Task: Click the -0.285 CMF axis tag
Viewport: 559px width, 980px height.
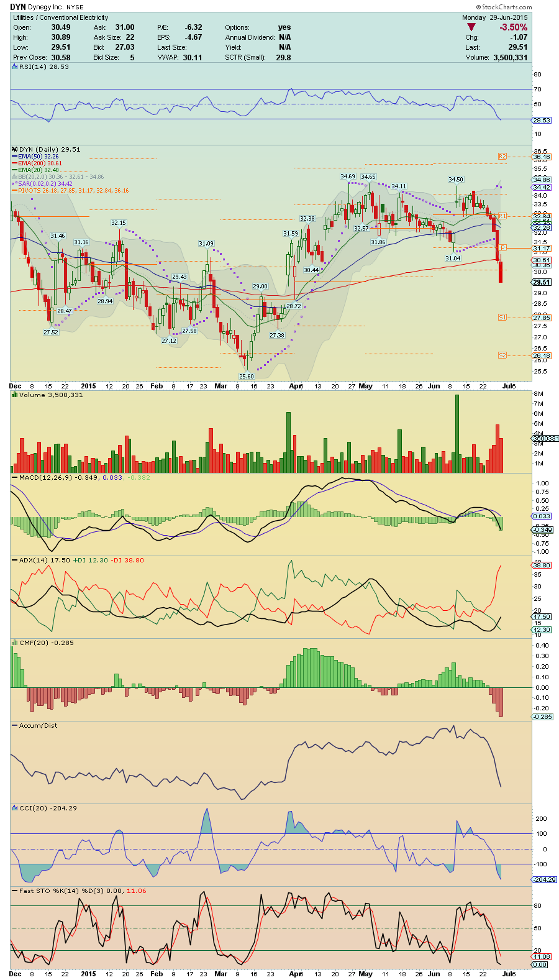Action: 542,717
